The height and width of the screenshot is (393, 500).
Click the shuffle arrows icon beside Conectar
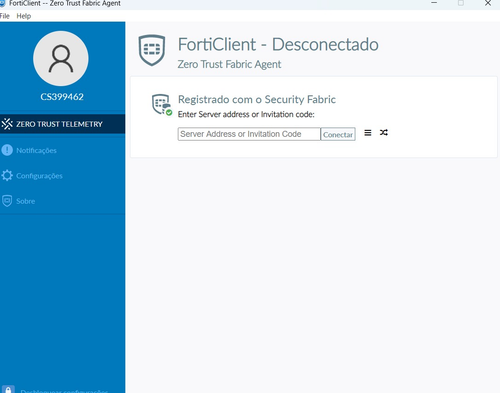384,133
